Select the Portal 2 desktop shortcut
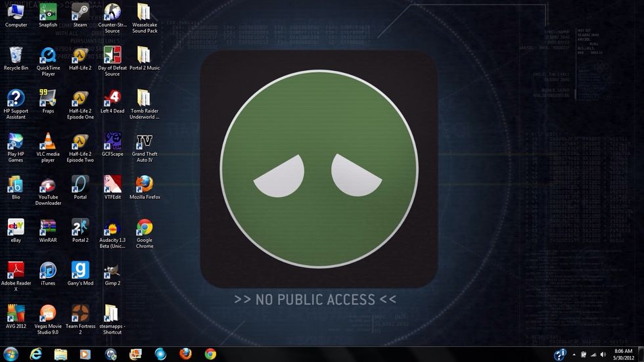The width and height of the screenshot is (644, 362). click(x=80, y=231)
